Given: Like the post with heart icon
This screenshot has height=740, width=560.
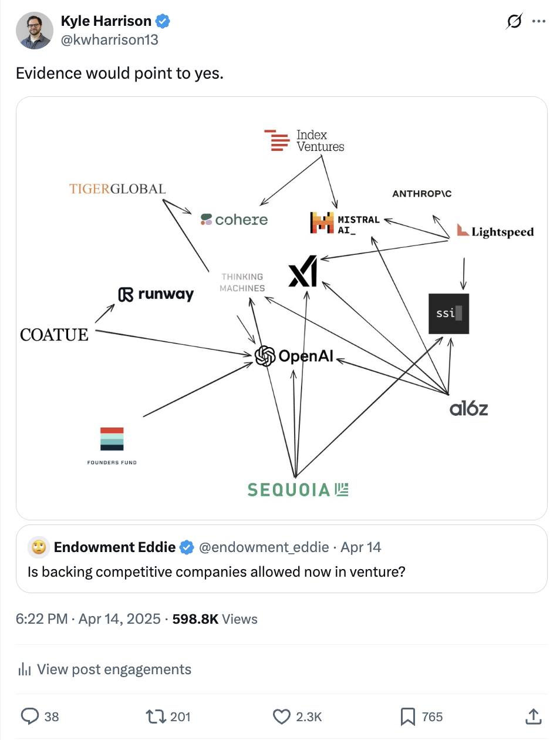Looking at the screenshot, I should (282, 716).
